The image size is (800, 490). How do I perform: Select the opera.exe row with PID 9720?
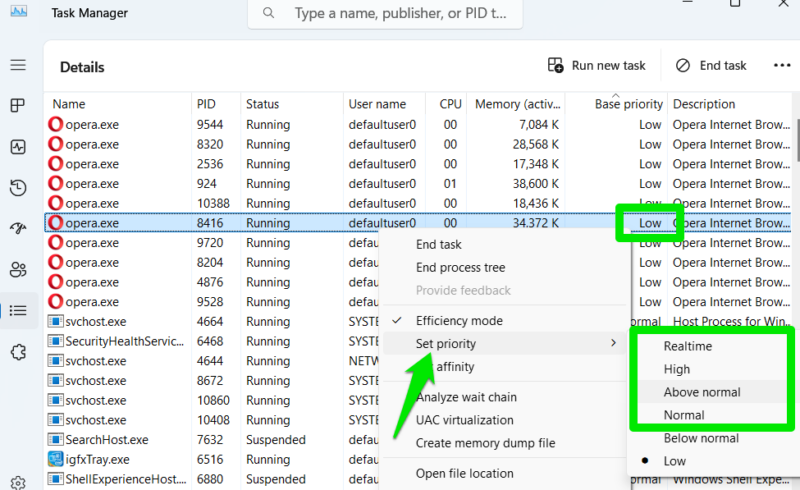pos(212,242)
